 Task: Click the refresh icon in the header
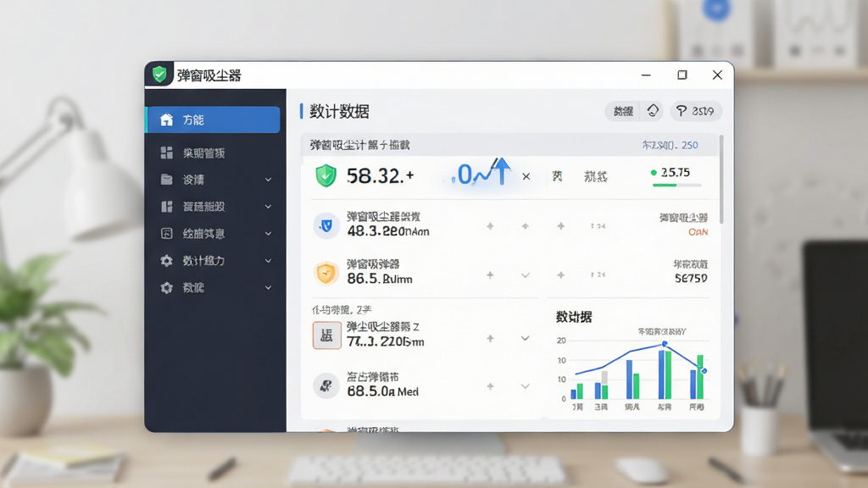pos(653,111)
